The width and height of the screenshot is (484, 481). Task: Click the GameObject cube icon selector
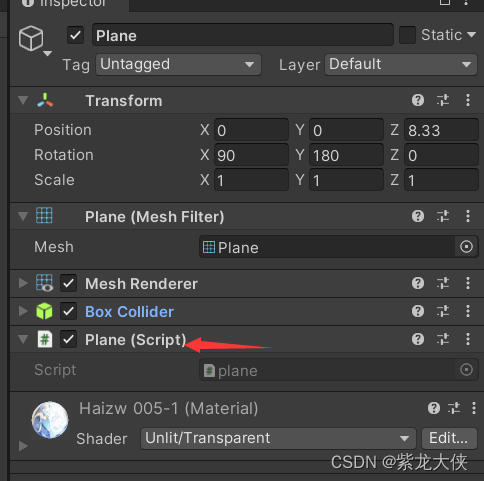point(31,39)
